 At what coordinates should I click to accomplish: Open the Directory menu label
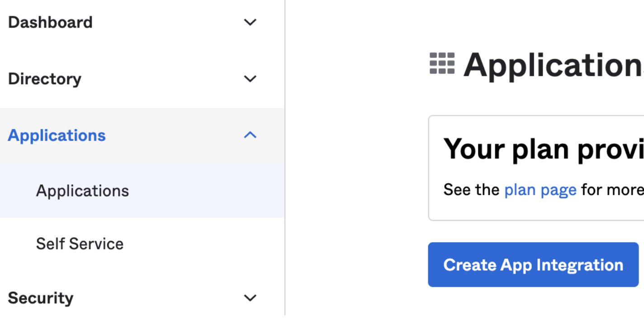click(x=45, y=79)
